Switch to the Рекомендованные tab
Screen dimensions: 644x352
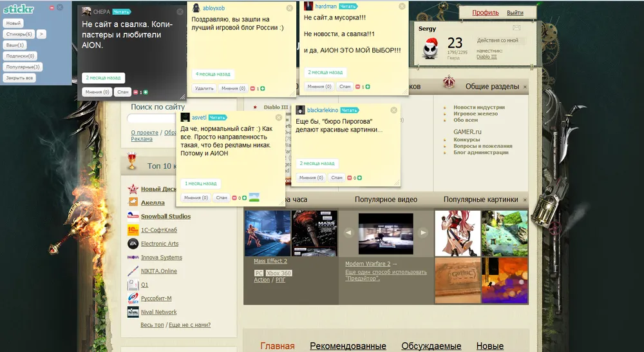[348, 346]
